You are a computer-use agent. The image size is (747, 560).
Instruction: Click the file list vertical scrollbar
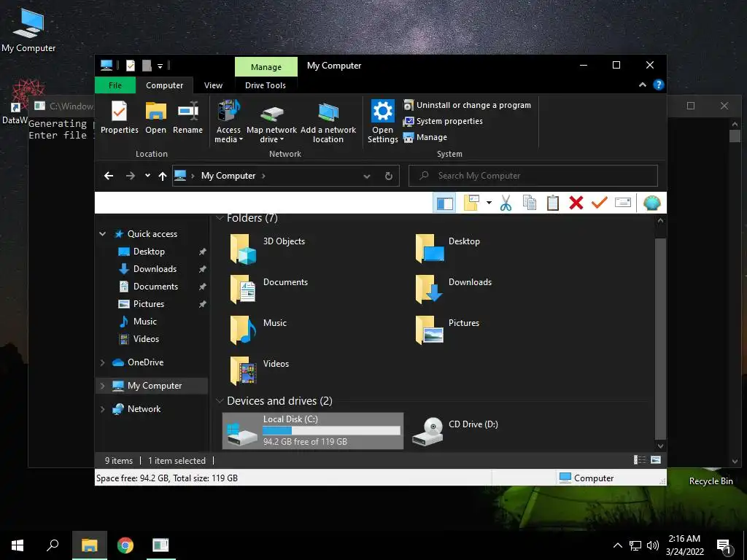(x=660, y=338)
